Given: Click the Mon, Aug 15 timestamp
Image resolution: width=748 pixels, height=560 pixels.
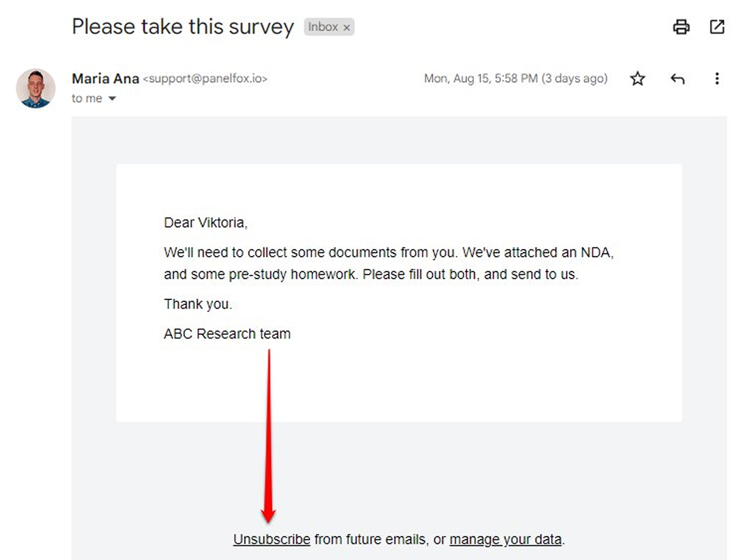Looking at the screenshot, I should 516,79.
